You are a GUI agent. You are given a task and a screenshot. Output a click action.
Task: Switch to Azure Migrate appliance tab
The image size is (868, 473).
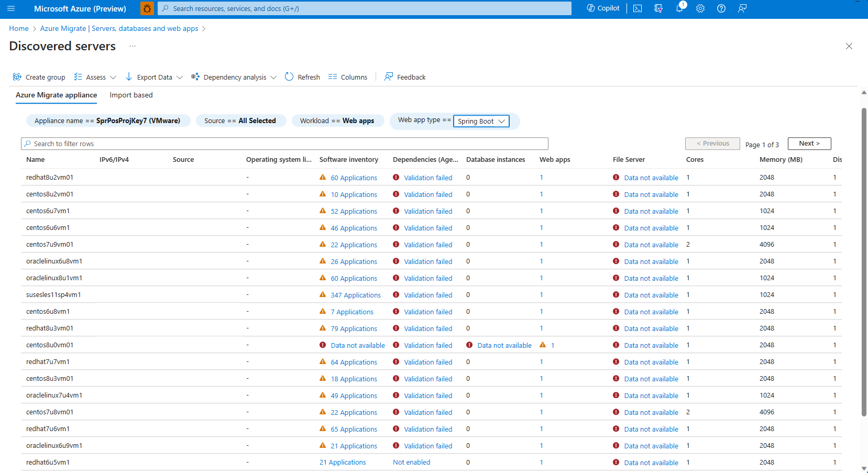(56, 95)
